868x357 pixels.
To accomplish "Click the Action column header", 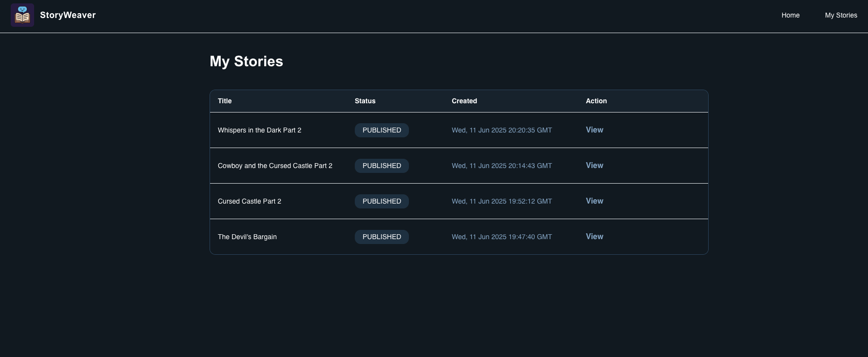I will 597,101.
